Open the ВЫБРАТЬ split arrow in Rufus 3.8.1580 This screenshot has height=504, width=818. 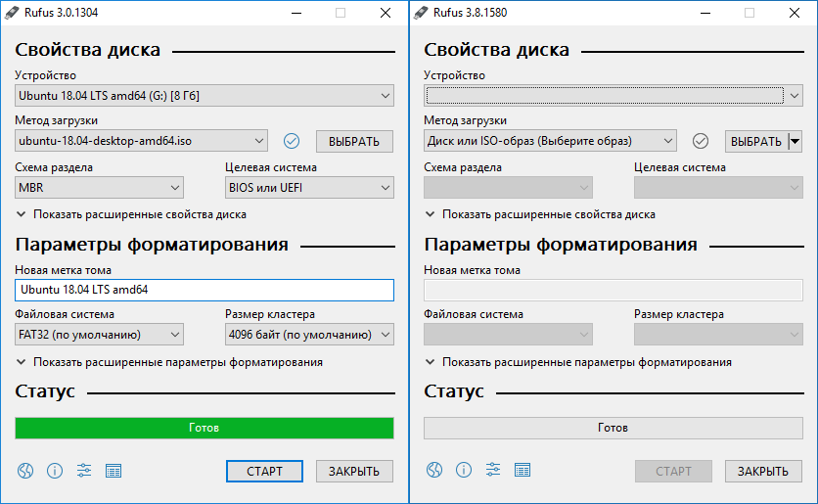pyautogui.click(x=795, y=141)
